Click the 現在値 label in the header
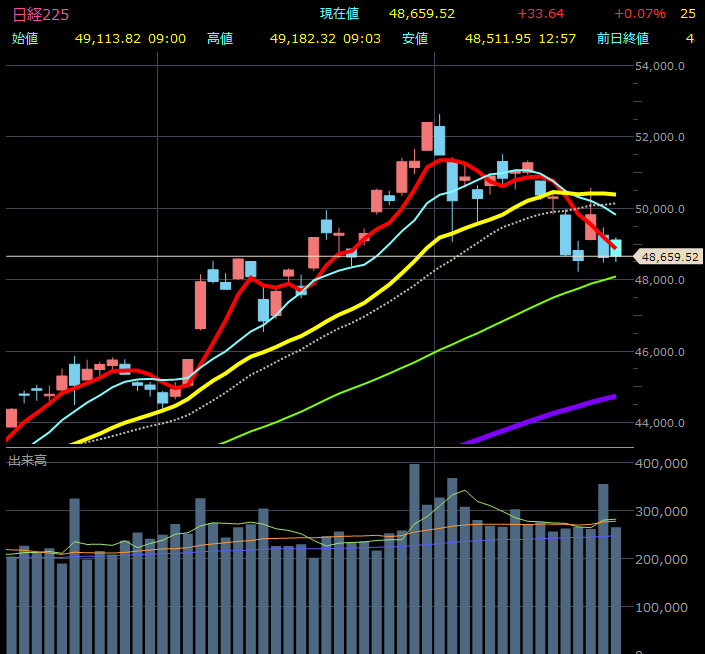 [x=340, y=14]
